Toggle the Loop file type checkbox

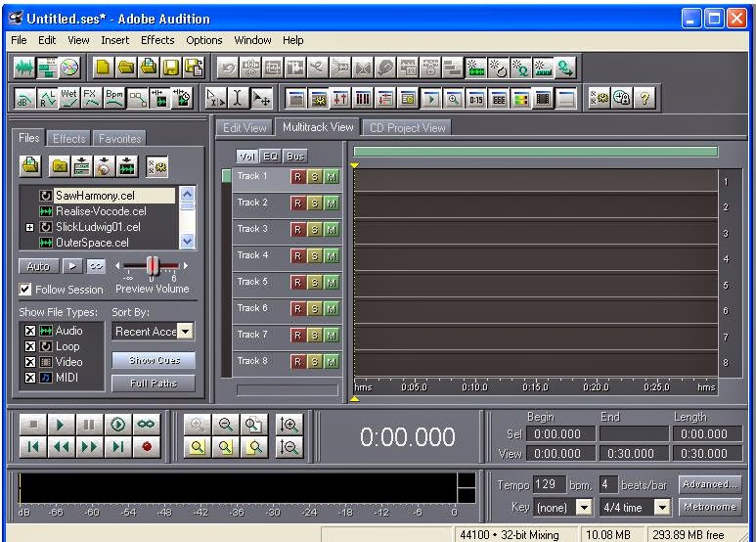coord(30,346)
